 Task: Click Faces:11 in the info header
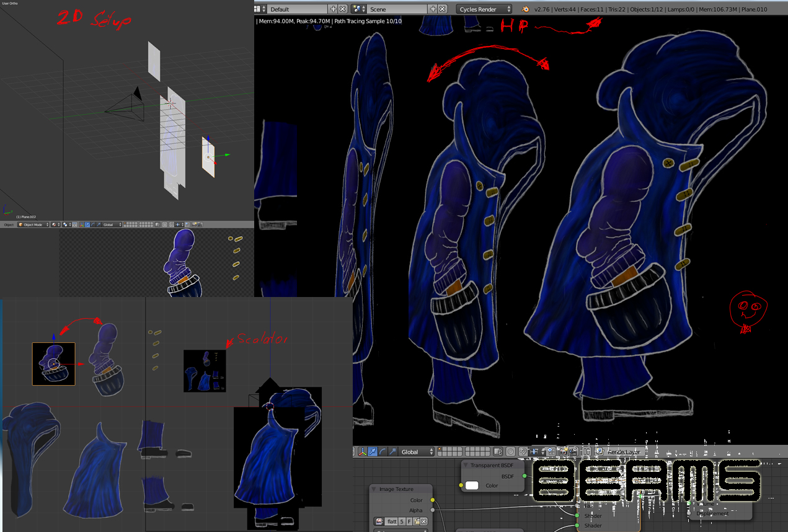click(591, 9)
